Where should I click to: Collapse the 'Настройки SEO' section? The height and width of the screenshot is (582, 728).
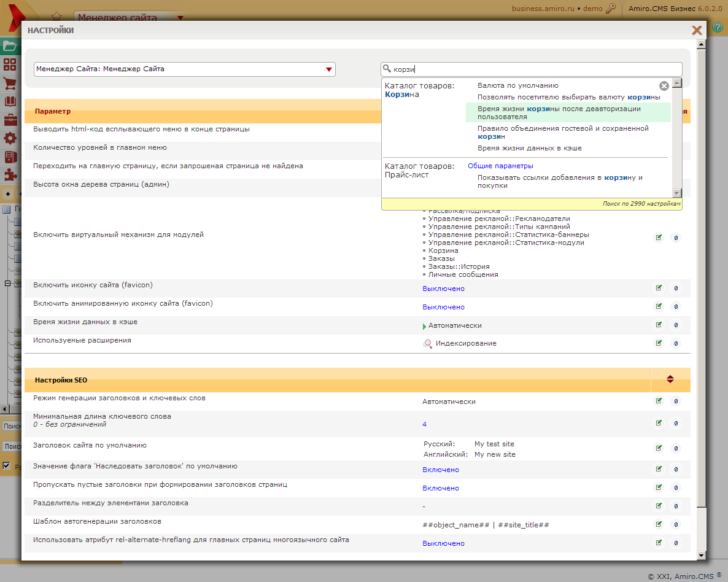point(670,379)
